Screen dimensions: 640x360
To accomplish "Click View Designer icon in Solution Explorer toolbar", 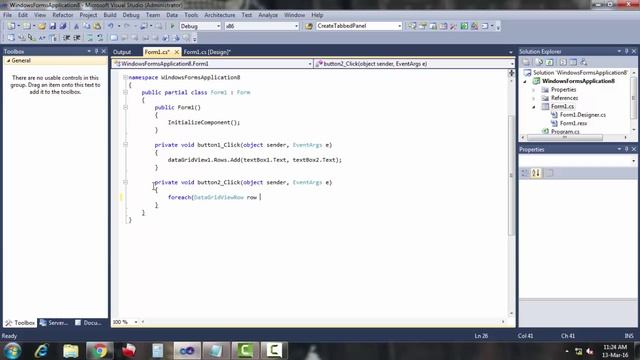I will tap(573, 62).
